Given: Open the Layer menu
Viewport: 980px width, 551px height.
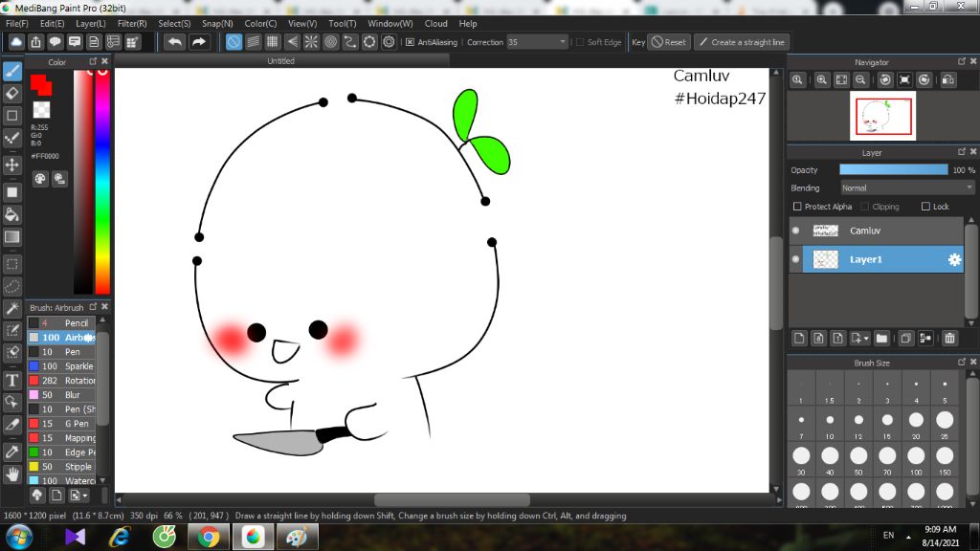Looking at the screenshot, I should click(x=91, y=23).
